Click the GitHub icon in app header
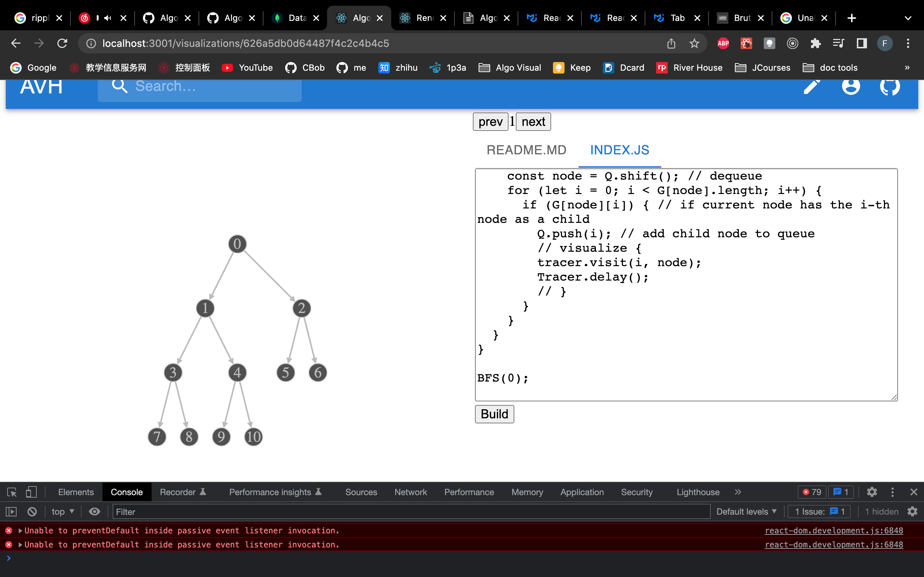Viewport: 924px width, 577px height. tap(890, 87)
